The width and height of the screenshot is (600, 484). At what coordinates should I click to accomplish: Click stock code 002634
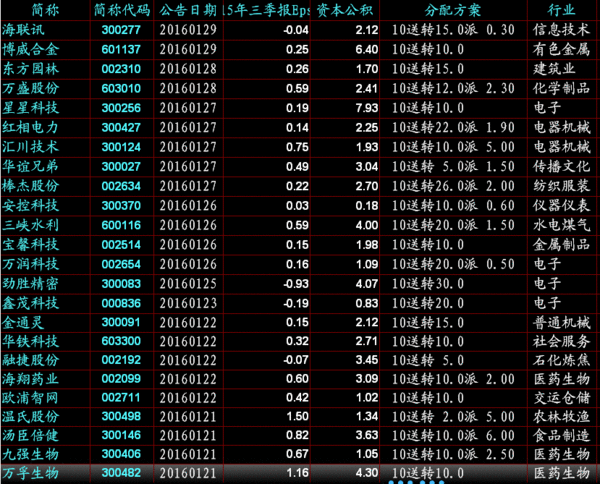click(121, 186)
